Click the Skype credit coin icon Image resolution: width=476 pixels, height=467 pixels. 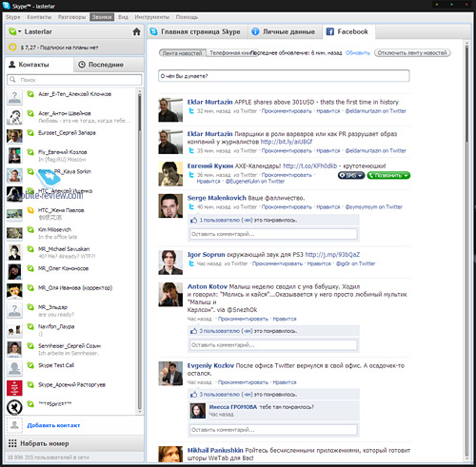click(12, 48)
